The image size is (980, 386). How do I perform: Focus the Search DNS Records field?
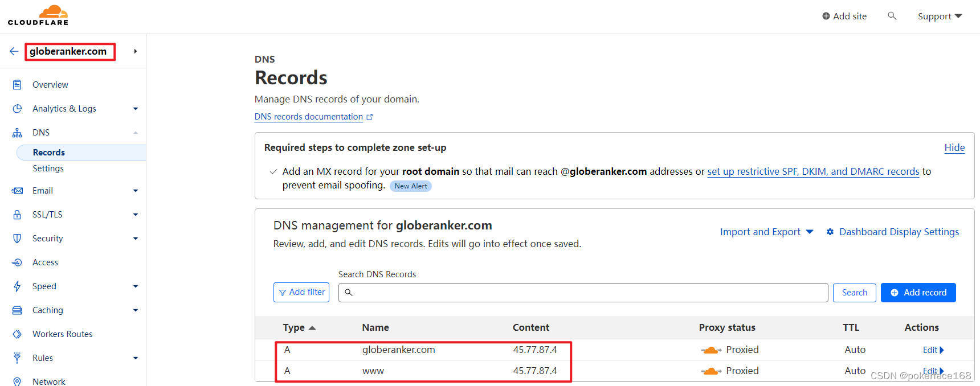coord(583,293)
